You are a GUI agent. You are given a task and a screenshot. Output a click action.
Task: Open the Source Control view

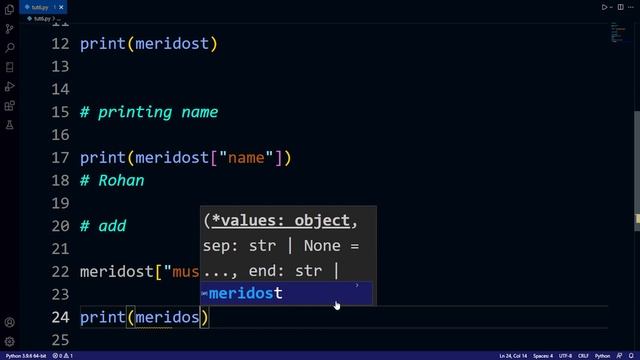pos(9,29)
